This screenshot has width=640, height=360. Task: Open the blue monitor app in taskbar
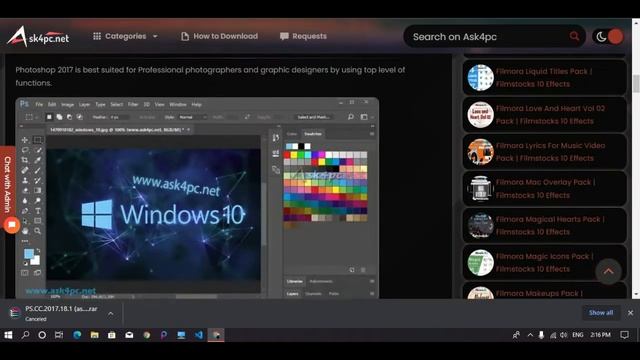[181, 335]
